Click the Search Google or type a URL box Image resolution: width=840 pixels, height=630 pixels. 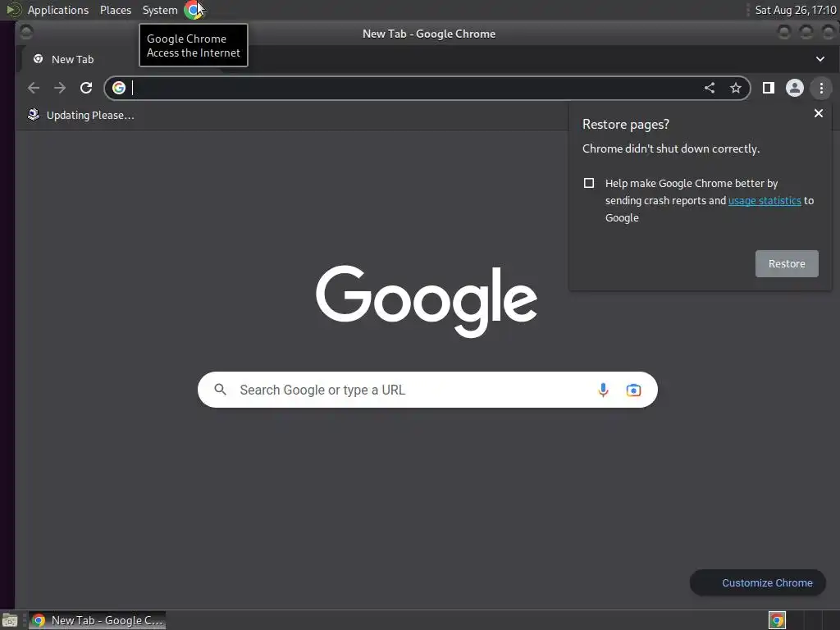coord(427,390)
